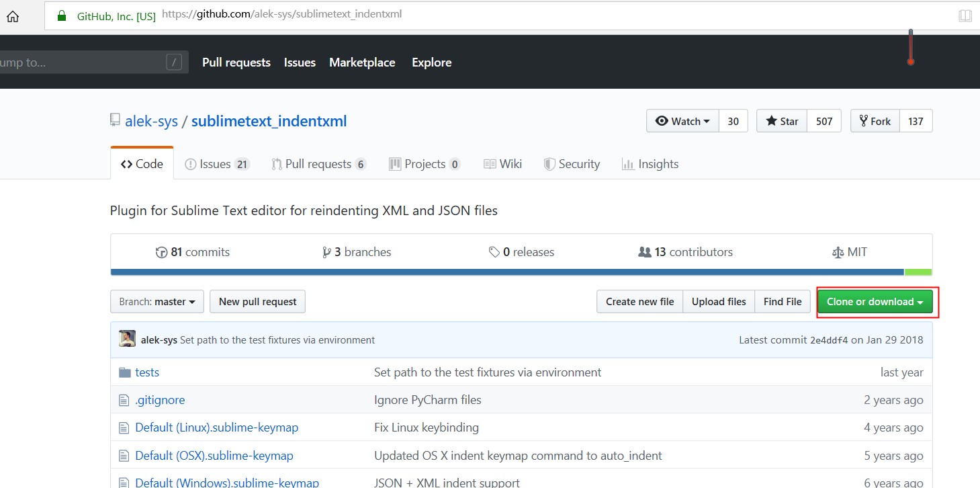Click the MIT license scale icon
980x488 pixels.
coord(837,253)
